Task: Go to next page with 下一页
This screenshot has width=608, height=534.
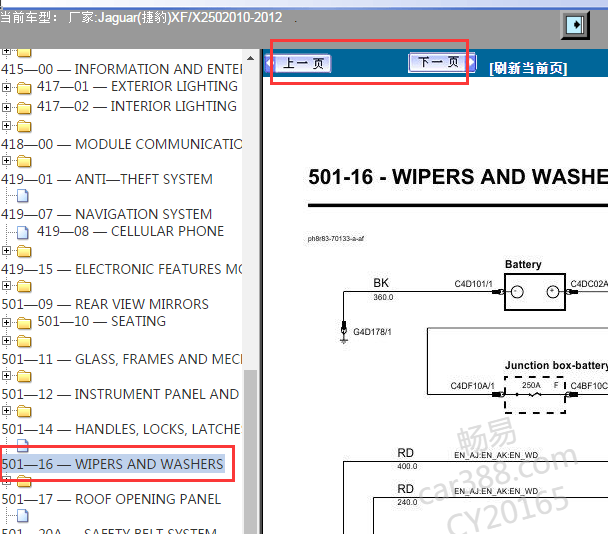Action: click(442, 62)
